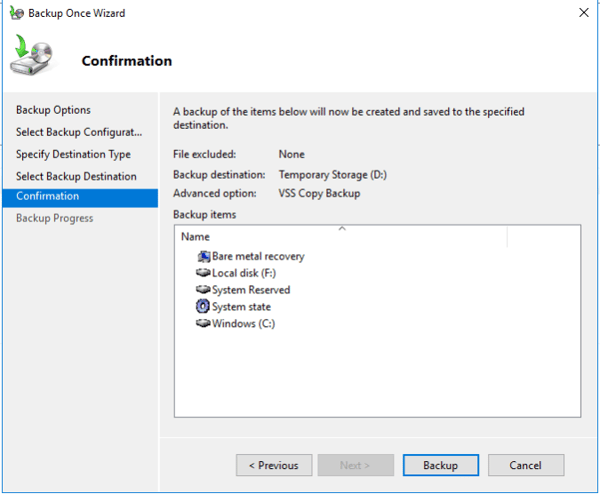Click the Bare metal recovery icon

point(204,256)
